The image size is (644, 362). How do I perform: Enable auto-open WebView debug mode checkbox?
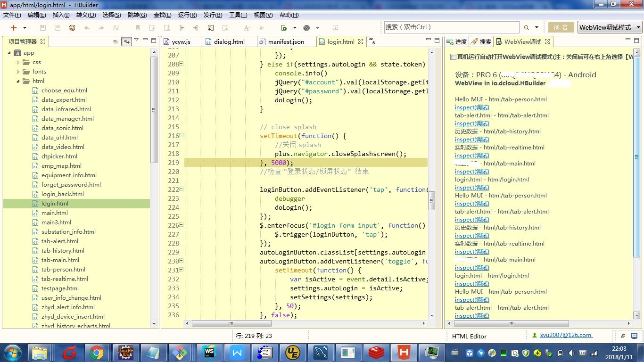point(453,57)
